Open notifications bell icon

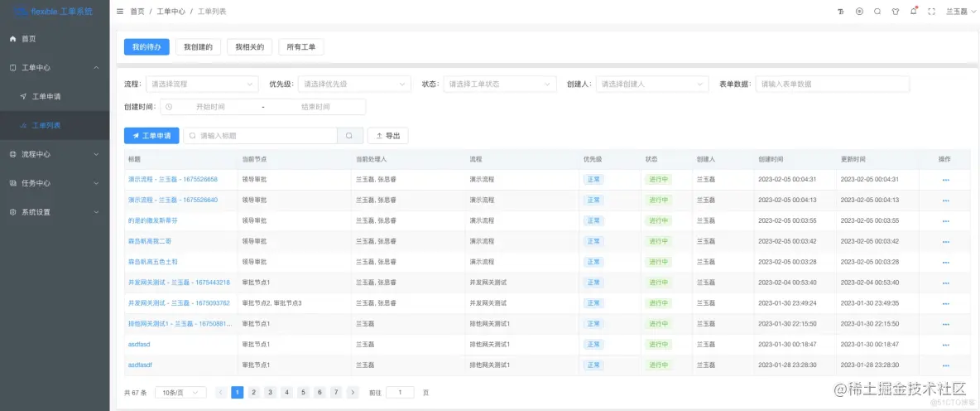coord(914,12)
